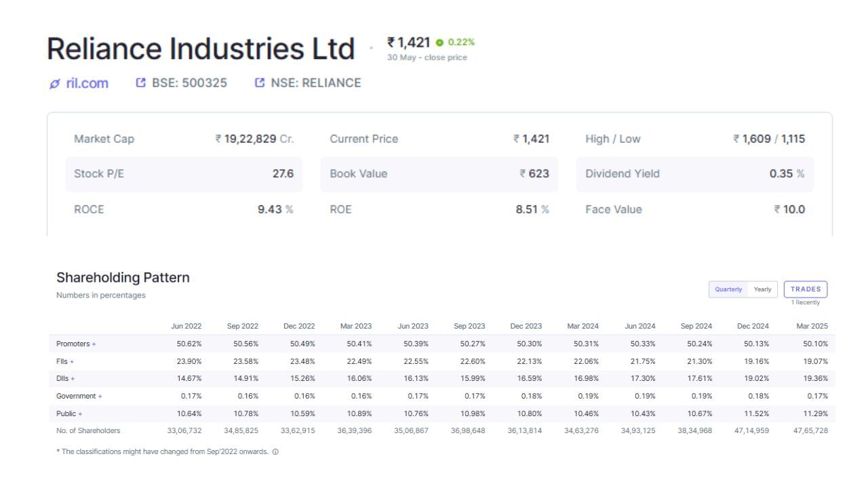The image size is (868, 488).
Task: Click FIIs value 23.90% for Jun 2022
Action: (x=189, y=361)
